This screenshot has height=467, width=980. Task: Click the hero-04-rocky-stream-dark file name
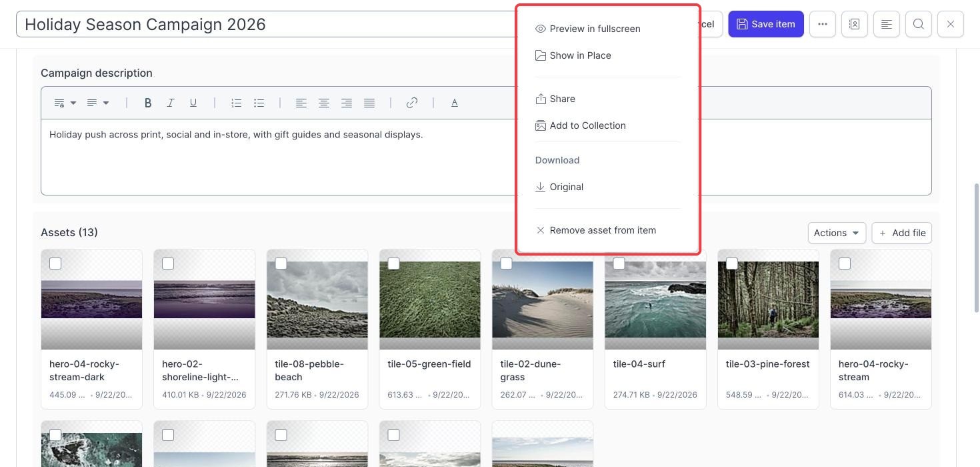(x=84, y=370)
